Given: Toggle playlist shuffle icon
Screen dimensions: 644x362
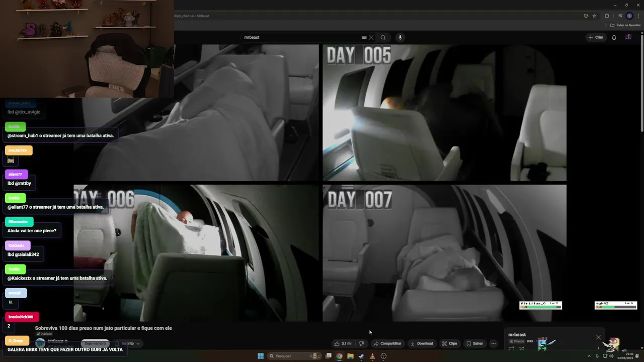Looking at the screenshot, I should 522,348.
